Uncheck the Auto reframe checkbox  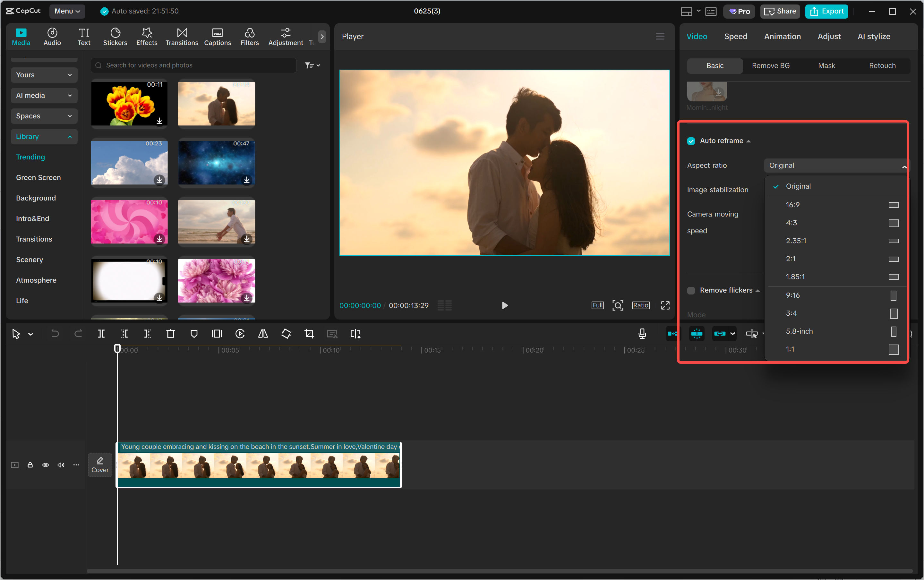tap(691, 141)
